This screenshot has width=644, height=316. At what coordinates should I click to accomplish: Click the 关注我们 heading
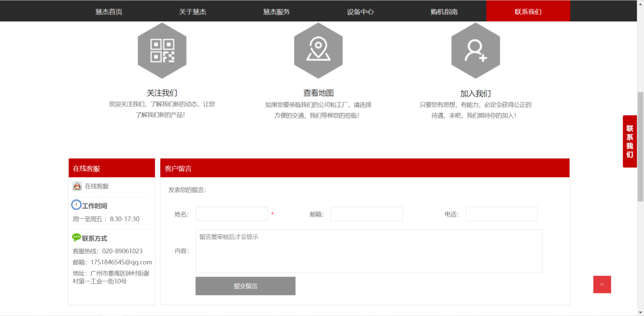[162, 93]
